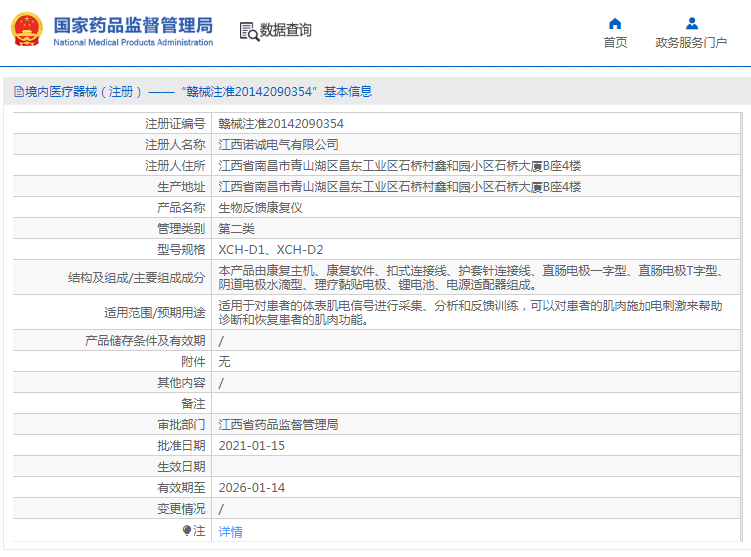Click the 备注 row label
The image size is (751, 557).
pyautogui.click(x=193, y=404)
